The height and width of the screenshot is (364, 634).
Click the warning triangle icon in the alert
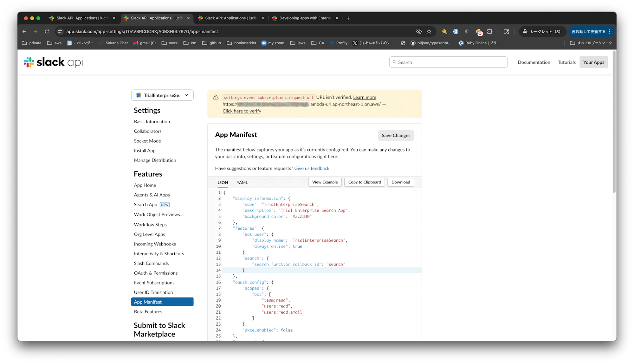(x=216, y=97)
